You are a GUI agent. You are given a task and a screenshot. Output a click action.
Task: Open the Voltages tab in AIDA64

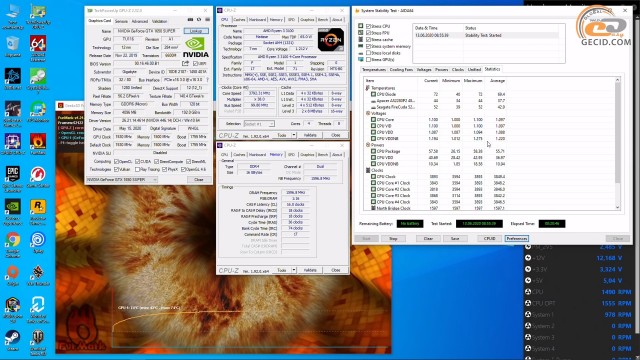[x=424, y=70]
